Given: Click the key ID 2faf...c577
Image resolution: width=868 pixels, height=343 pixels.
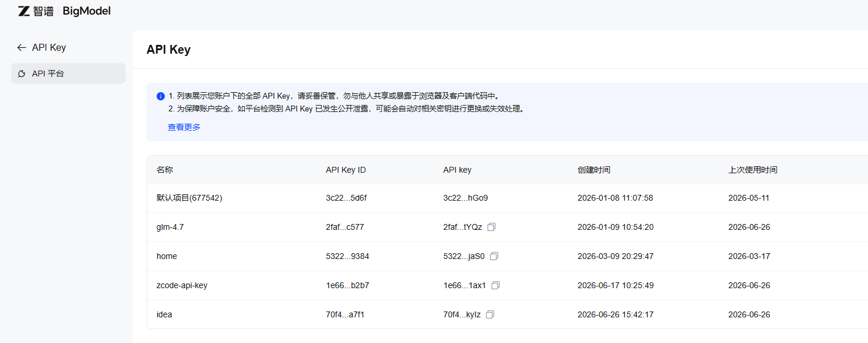Looking at the screenshot, I should click(x=345, y=227).
